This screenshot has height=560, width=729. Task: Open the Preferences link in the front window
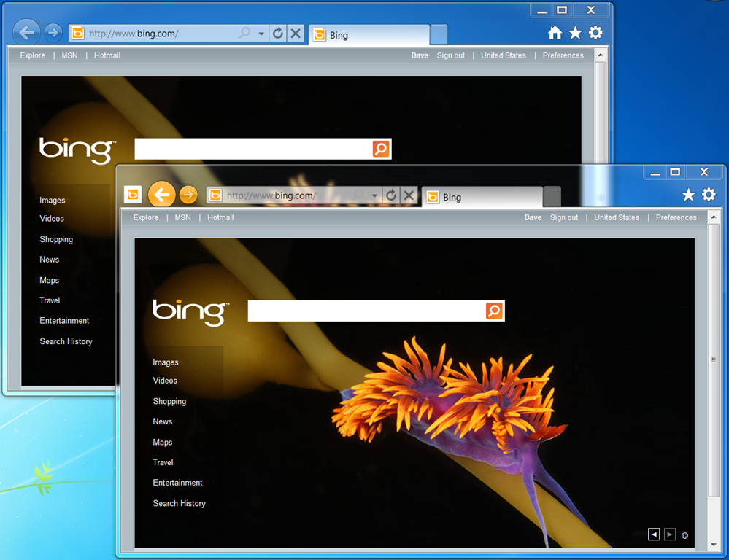676,217
